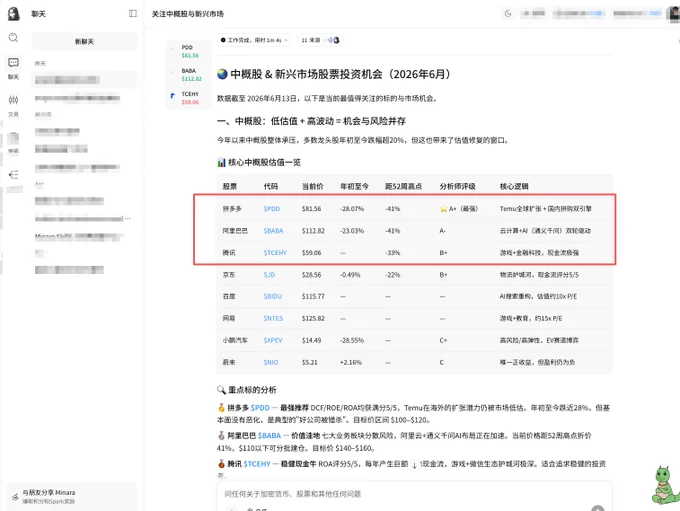Focus the 问任何关于加密货币 message input
680x511 pixels.
[x=414, y=494]
